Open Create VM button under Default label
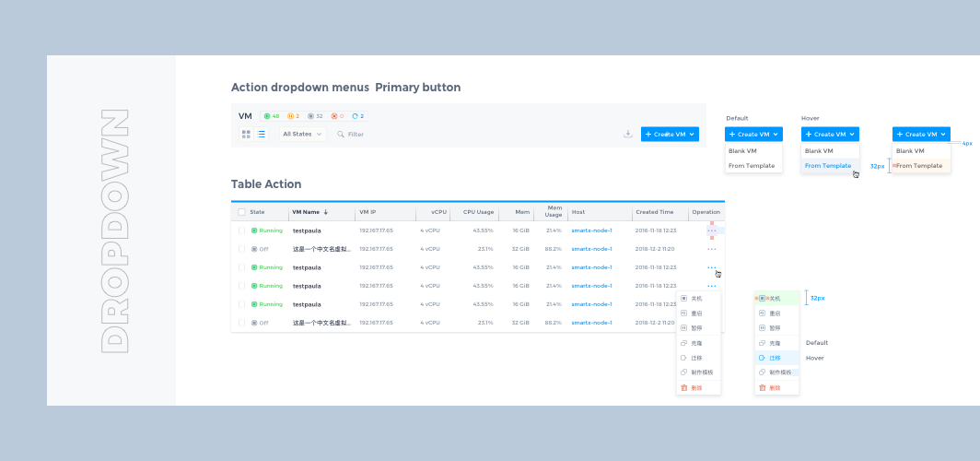980x461 pixels. tap(753, 134)
